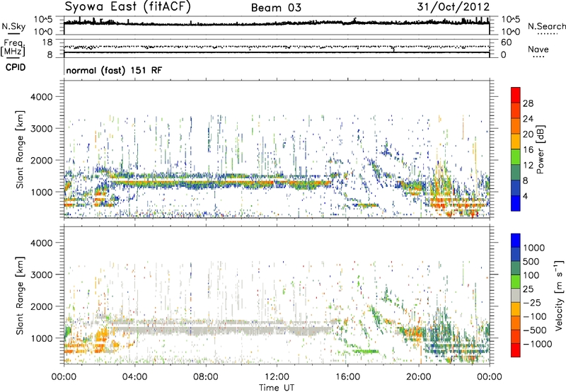The image size is (566, 392).
Task: Click the "-1000" value on Velocity colorbar
Action: [537, 344]
